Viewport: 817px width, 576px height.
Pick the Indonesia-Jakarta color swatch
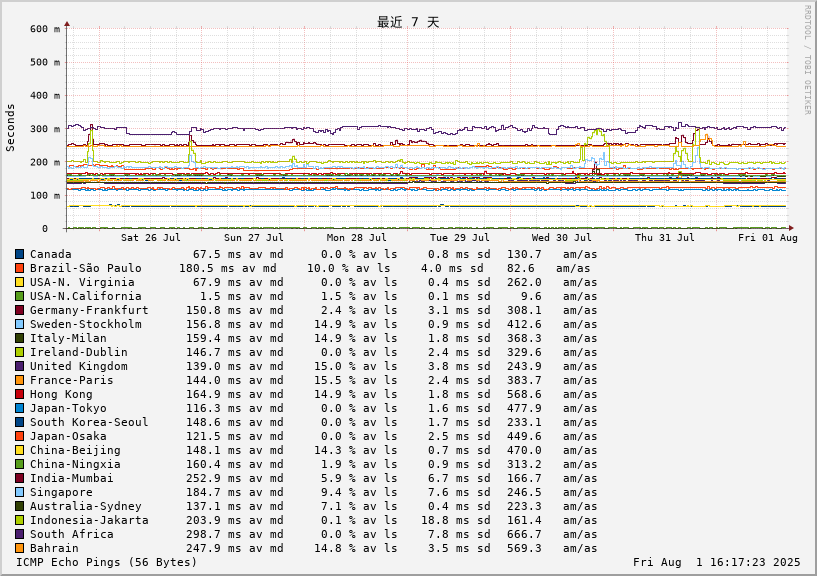coord(20,520)
